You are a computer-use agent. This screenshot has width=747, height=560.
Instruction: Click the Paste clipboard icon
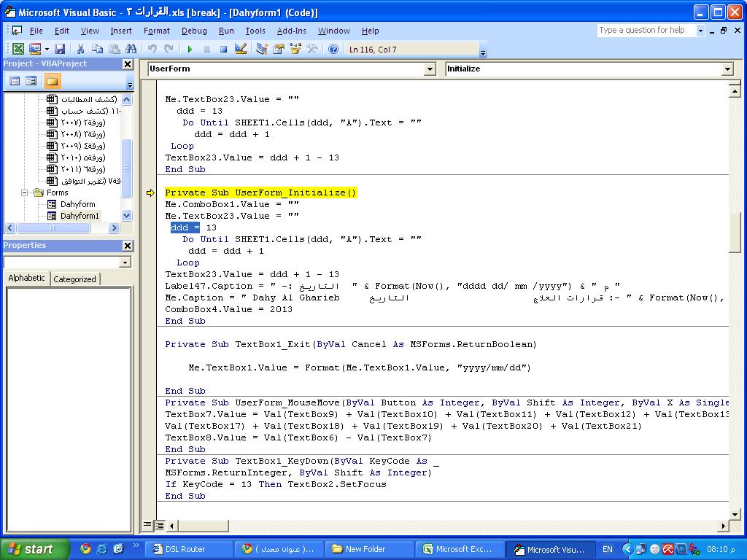click(115, 49)
